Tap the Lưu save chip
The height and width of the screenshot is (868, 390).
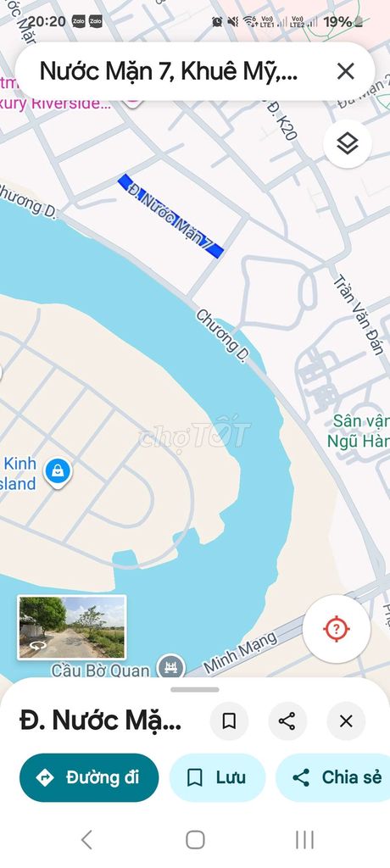pyautogui.click(x=217, y=778)
